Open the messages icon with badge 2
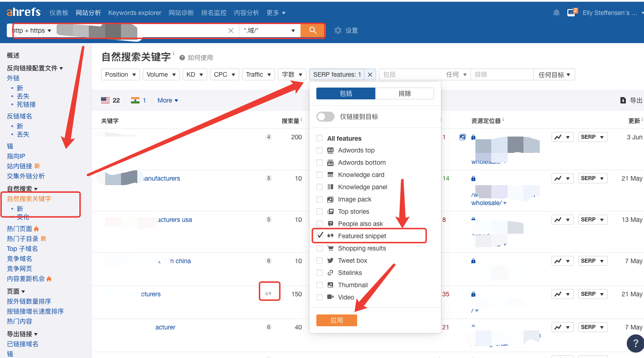 (571, 12)
